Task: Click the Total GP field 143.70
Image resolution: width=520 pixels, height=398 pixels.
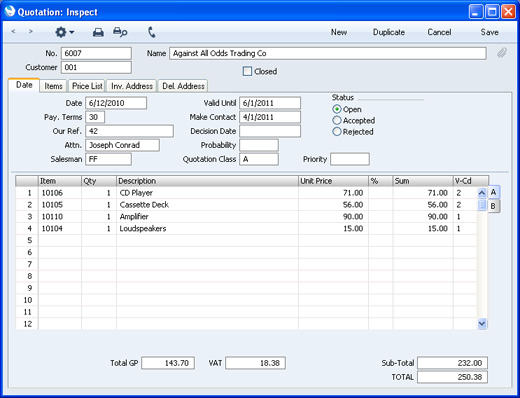Action: (168, 363)
